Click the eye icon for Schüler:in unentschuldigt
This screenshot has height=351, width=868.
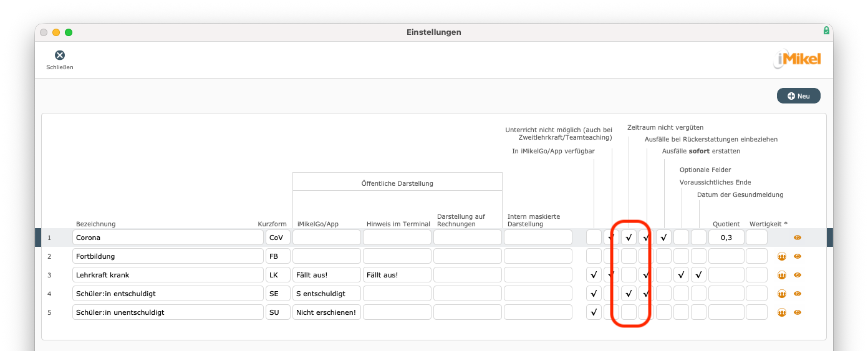pyautogui.click(x=798, y=312)
